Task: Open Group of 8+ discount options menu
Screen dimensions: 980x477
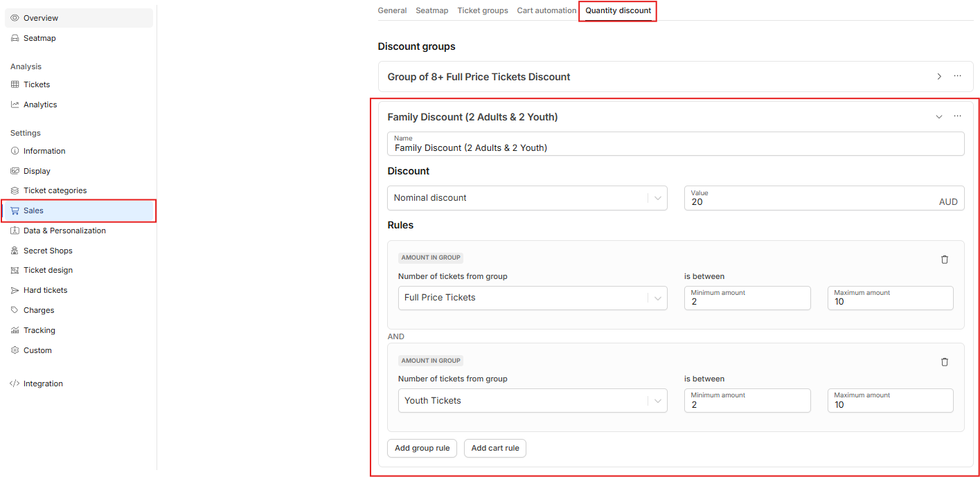Action: [957, 76]
